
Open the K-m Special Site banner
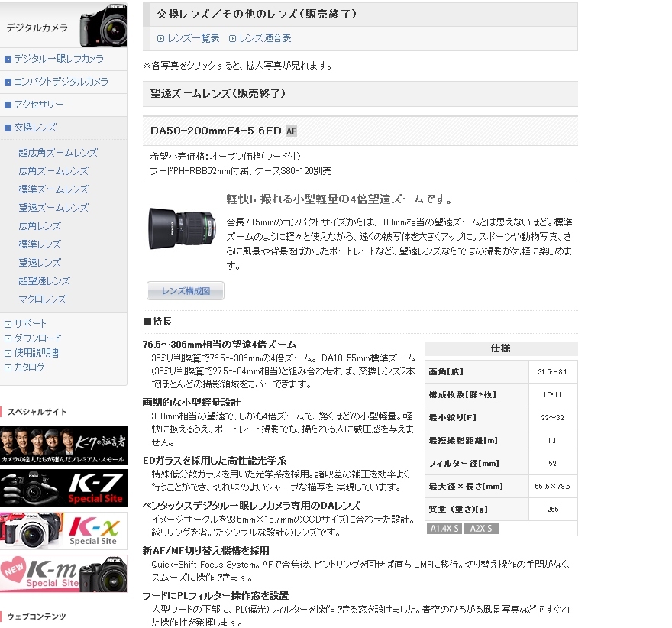tap(63, 574)
